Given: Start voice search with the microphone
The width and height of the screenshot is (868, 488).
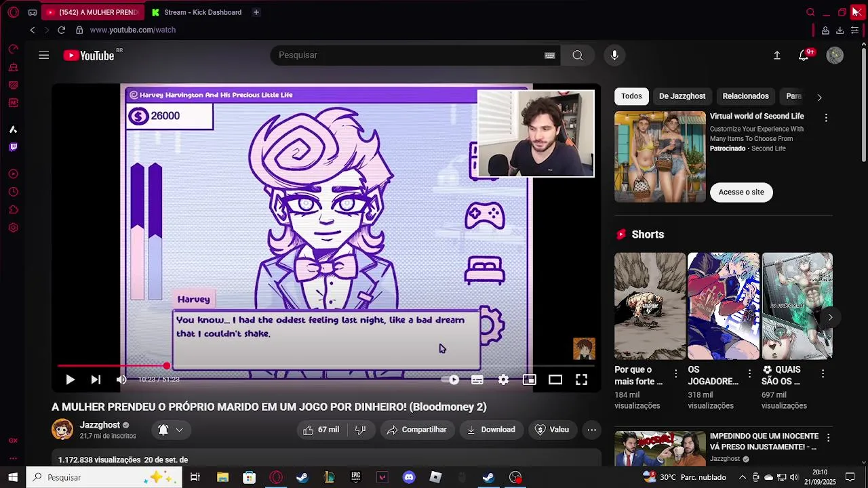Looking at the screenshot, I should point(614,56).
